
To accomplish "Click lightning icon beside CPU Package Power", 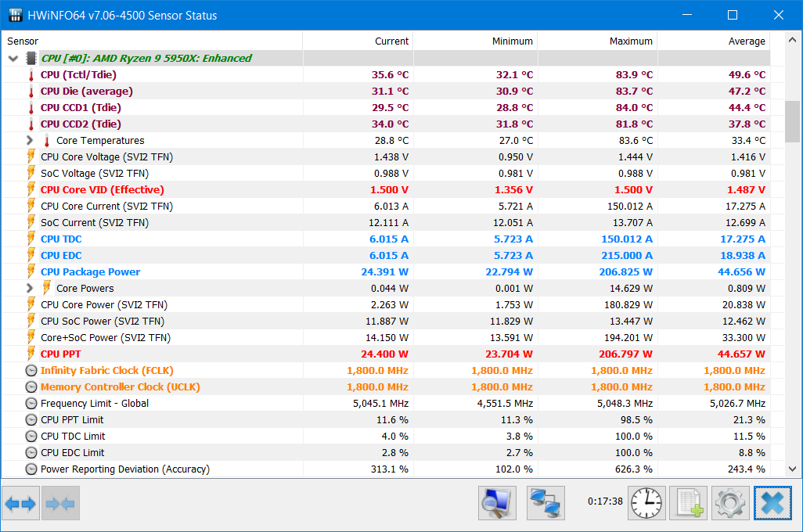I will pos(31,272).
